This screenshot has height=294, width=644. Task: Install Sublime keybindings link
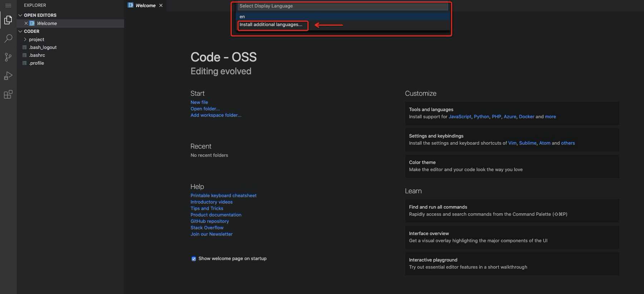[x=528, y=143]
